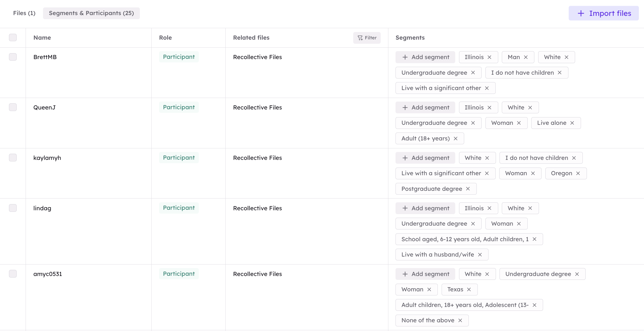Remove the Postgraduate degree segment from kaylamyh
Screen dimensions: 644x331
point(468,189)
